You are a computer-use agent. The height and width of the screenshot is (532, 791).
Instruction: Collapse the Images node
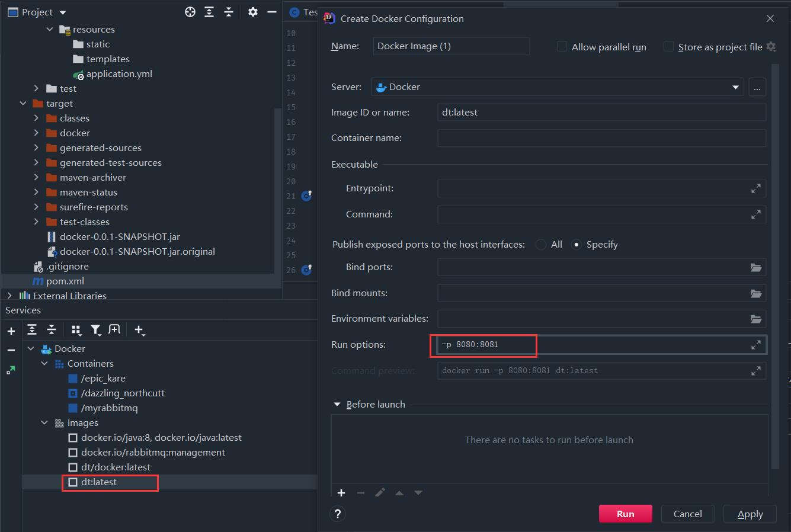44,422
